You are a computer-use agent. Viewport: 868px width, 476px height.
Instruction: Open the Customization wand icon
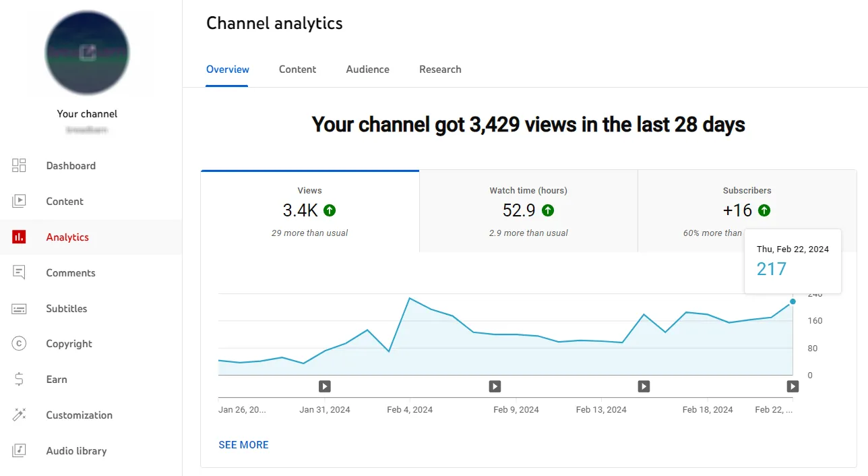click(x=19, y=415)
